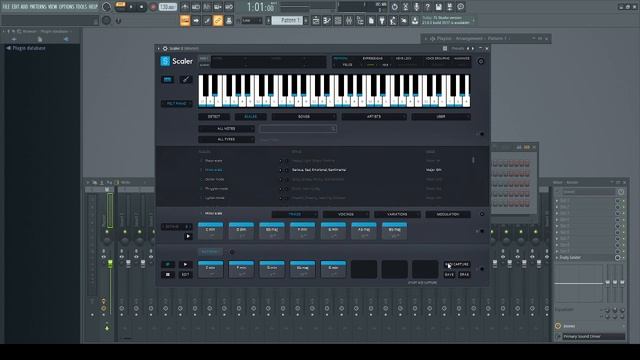This screenshot has height=360, width=640.
Task: Toggle EXPRESSIONS in Scaler header
Action: (x=373, y=58)
